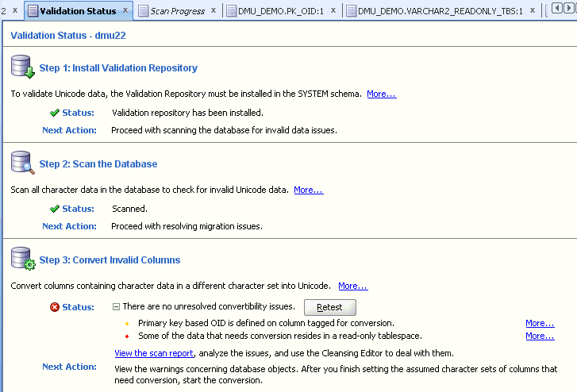Image resolution: width=577 pixels, height=392 pixels.
Task: Click the Scan the Database magnifier icon
Action: [x=22, y=163]
